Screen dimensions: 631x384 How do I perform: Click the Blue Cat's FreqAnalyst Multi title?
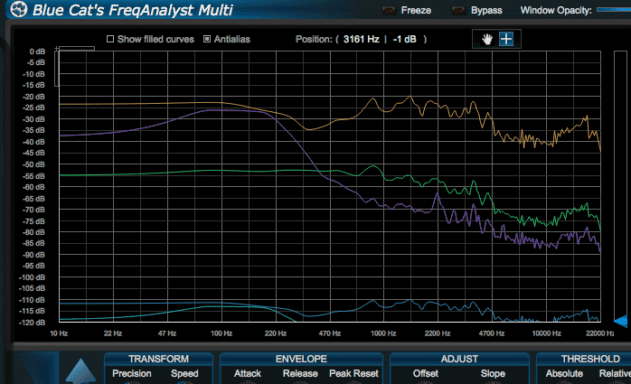pyautogui.click(x=132, y=10)
